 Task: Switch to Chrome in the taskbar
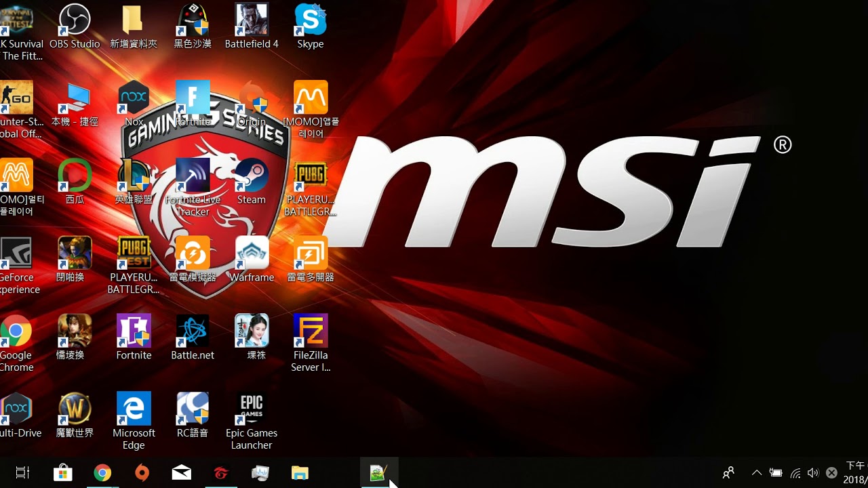102,473
